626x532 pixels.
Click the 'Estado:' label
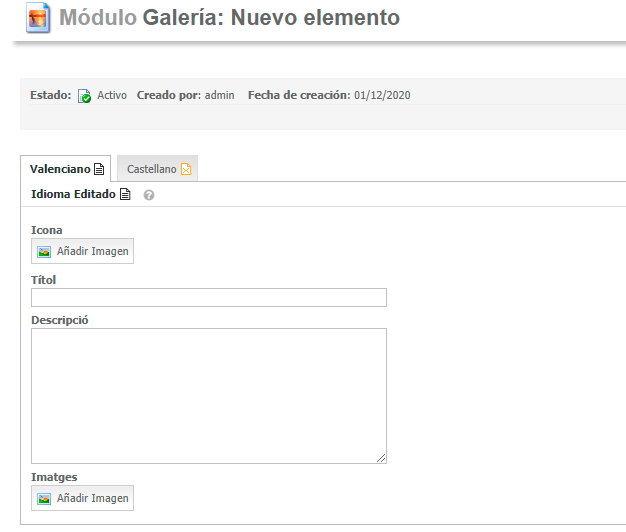point(51,95)
